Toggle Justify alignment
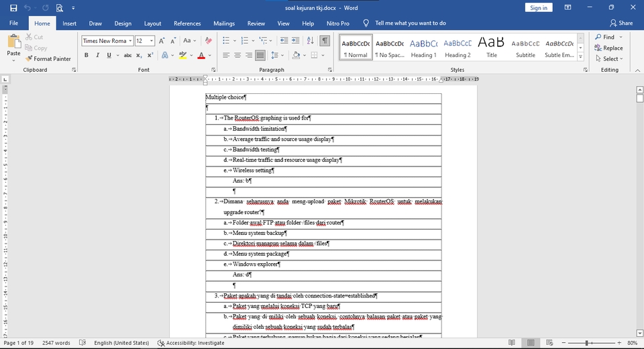This screenshot has height=349, width=644. tap(260, 55)
